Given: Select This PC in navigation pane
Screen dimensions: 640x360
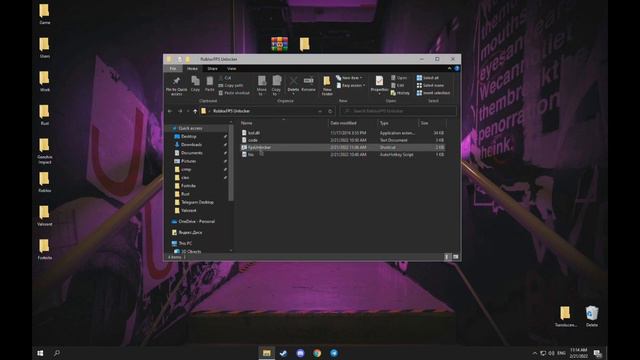Looking at the screenshot, I should pos(185,243).
